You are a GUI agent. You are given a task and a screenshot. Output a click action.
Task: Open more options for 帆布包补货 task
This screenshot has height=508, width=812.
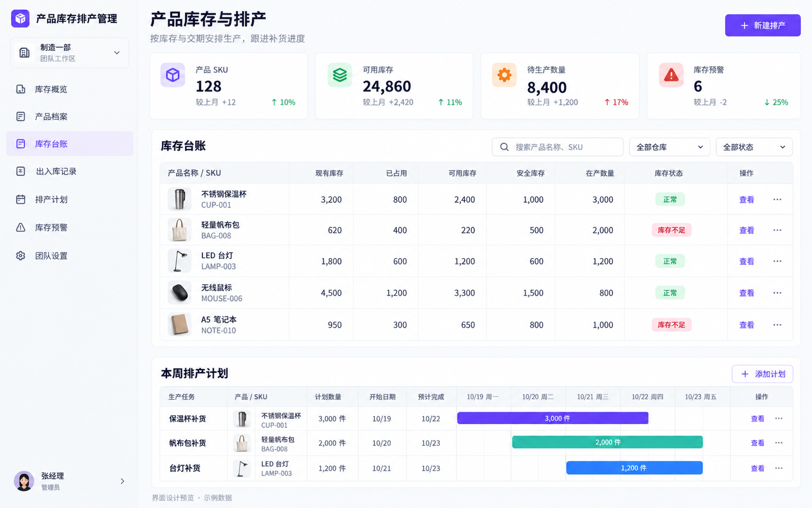779,442
